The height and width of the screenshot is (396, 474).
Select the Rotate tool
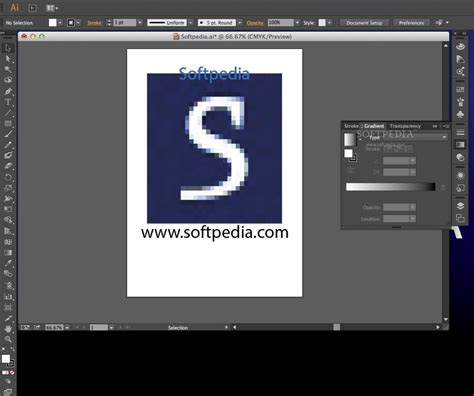(8, 177)
